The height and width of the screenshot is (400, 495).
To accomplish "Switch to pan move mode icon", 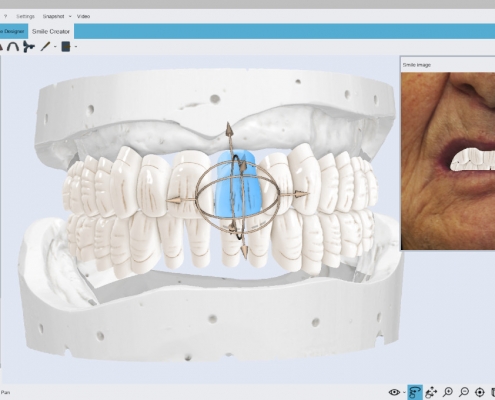I will pos(431,392).
